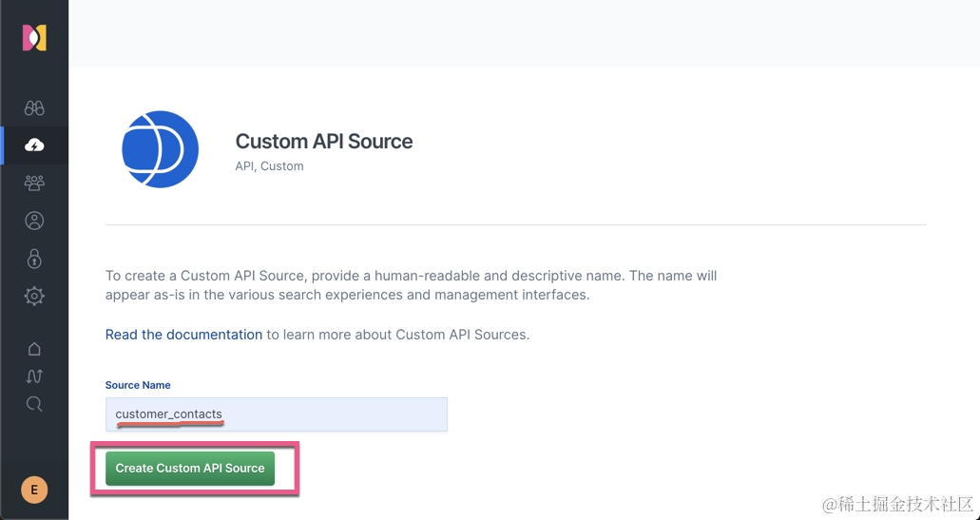Click the blank top header bar
Image resolution: width=980 pixels, height=520 pixels.
523,33
